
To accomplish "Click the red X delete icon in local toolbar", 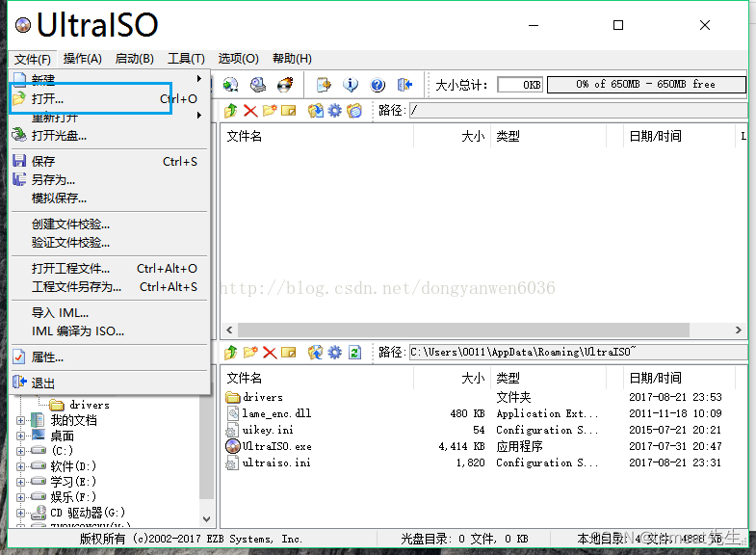I will [x=270, y=353].
